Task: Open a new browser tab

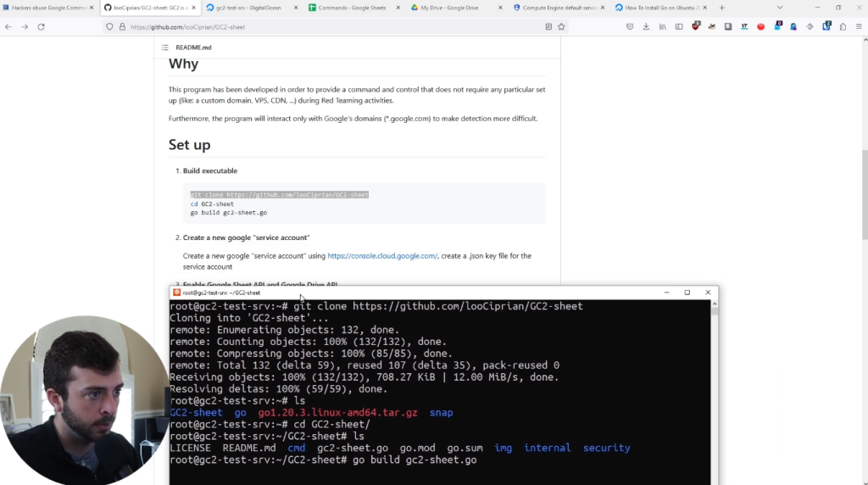Action: tap(722, 8)
